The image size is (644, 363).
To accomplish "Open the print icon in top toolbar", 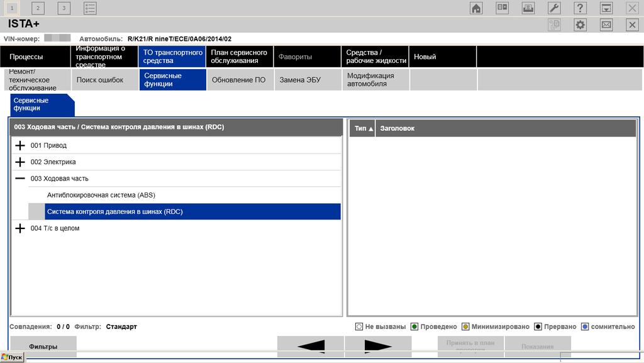I will [x=528, y=8].
